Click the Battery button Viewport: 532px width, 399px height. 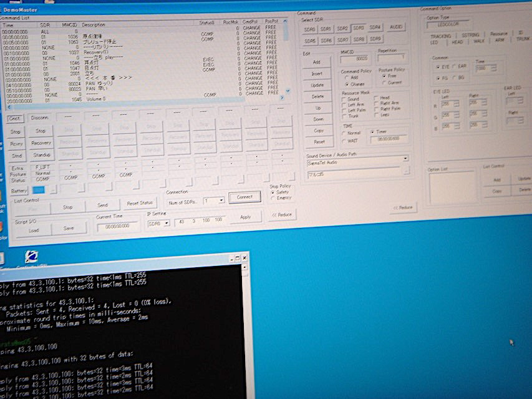point(18,191)
